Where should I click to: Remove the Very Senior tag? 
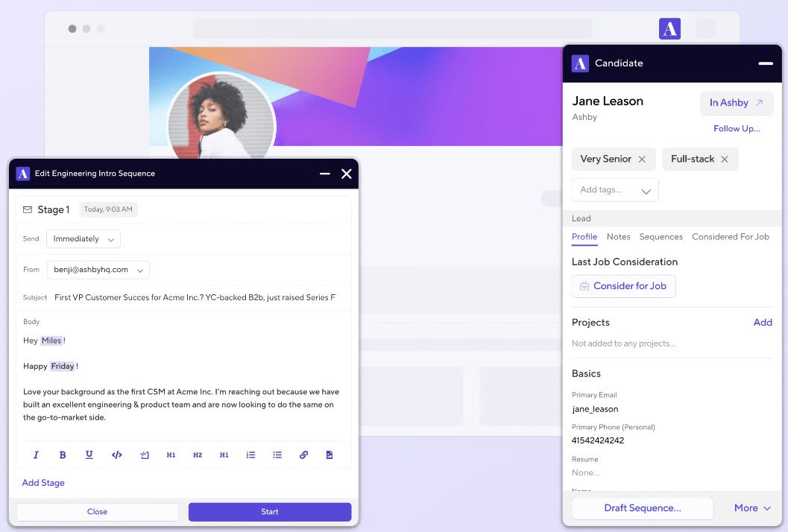pos(642,159)
